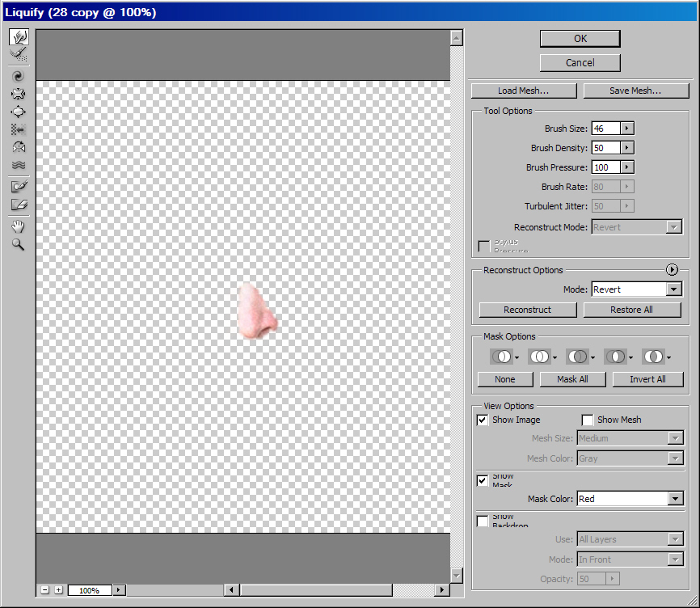
Task: Select the Forward Warp tool
Action: tap(19, 37)
